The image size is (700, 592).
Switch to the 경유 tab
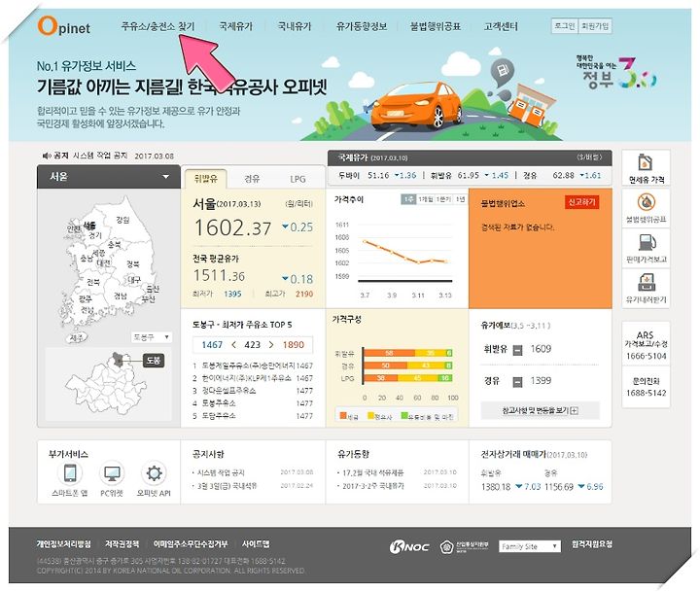pos(252,179)
